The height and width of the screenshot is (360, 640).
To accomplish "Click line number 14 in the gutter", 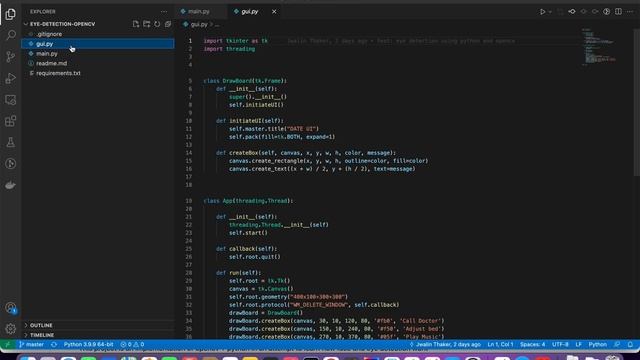I will coord(189,153).
